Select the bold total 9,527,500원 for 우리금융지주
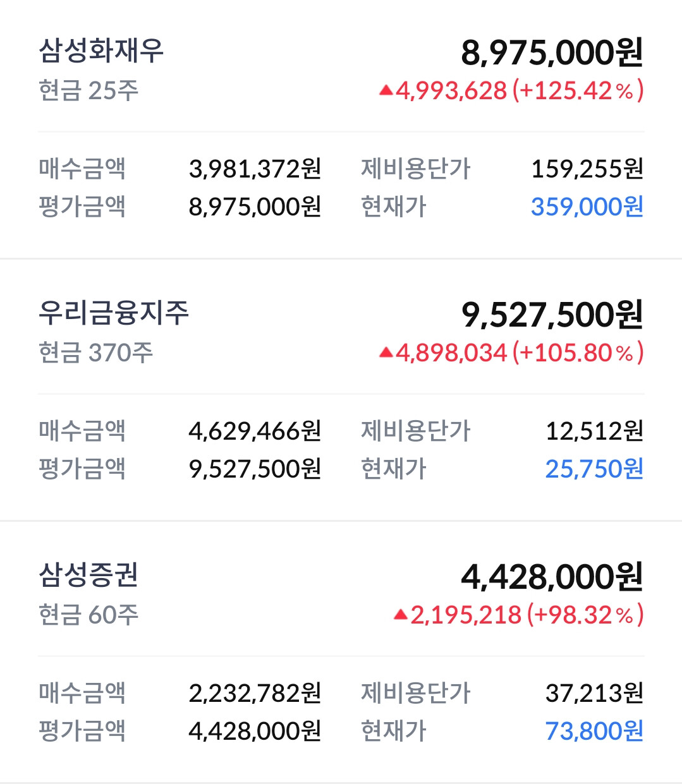This screenshot has width=682, height=784. (x=552, y=315)
